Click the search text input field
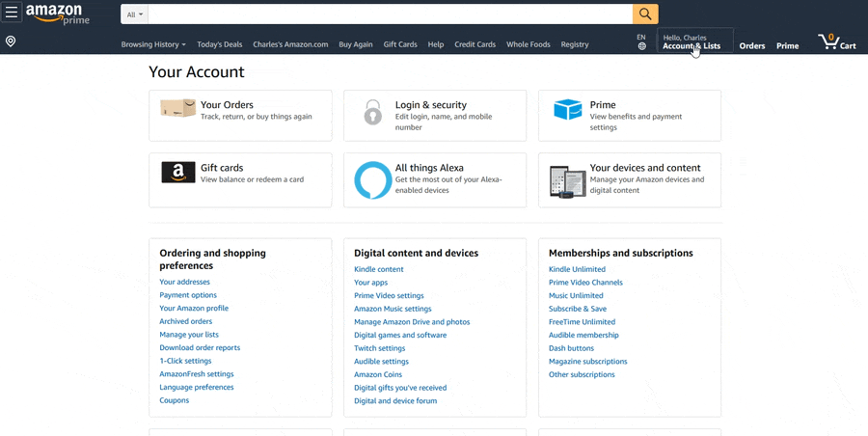The width and height of the screenshot is (868, 436). pos(391,14)
